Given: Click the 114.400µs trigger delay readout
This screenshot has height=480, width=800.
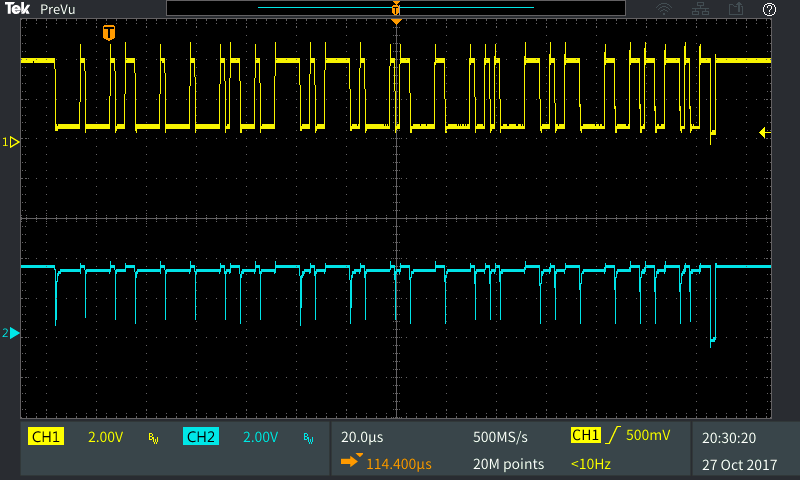Looking at the screenshot, I should pos(398,464).
